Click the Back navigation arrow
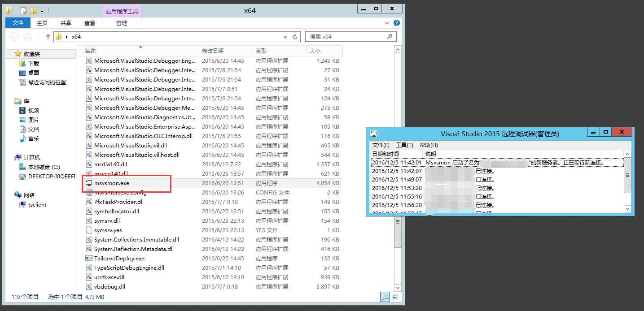The height and width of the screenshot is (311, 644). [x=14, y=37]
